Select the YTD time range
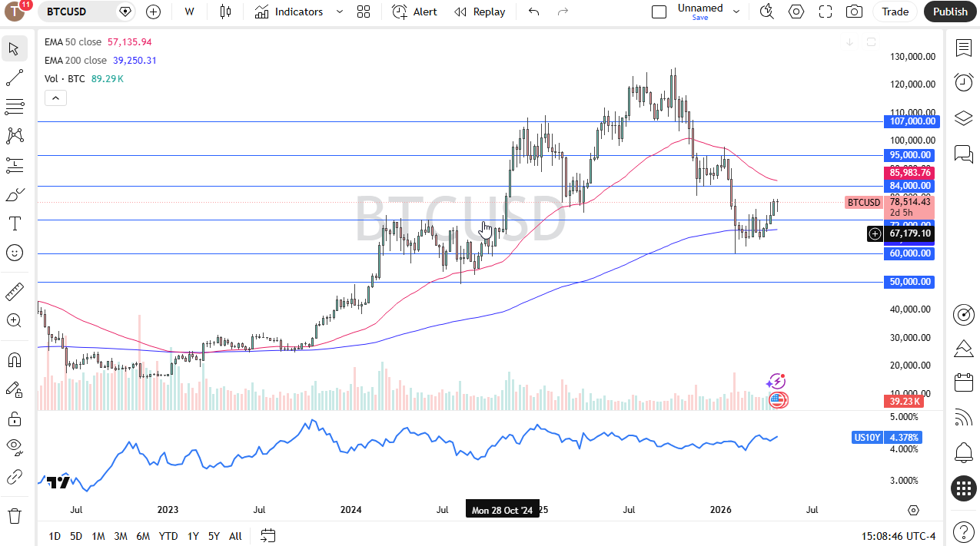This screenshot has height=546, width=980. point(168,536)
